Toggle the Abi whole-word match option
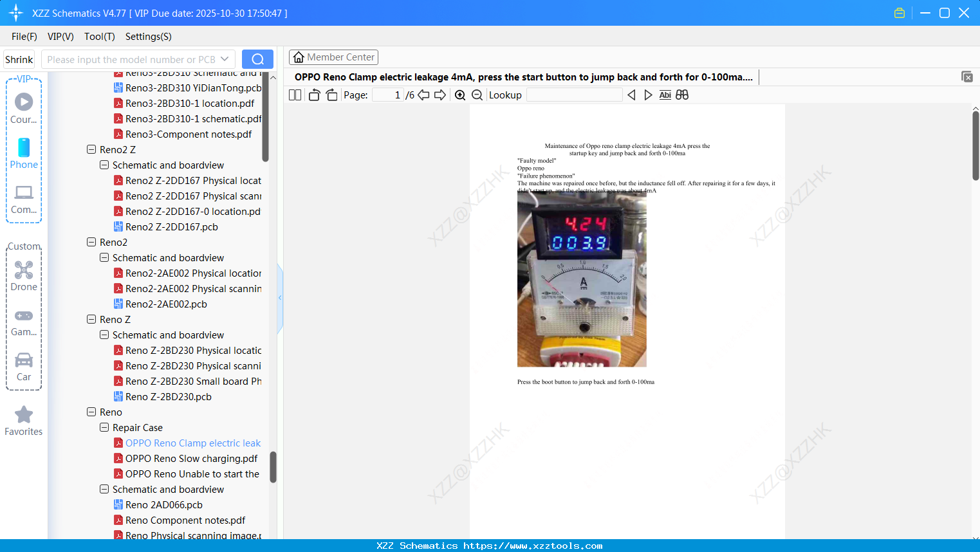The height and width of the screenshot is (552, 980). point(665,95)
